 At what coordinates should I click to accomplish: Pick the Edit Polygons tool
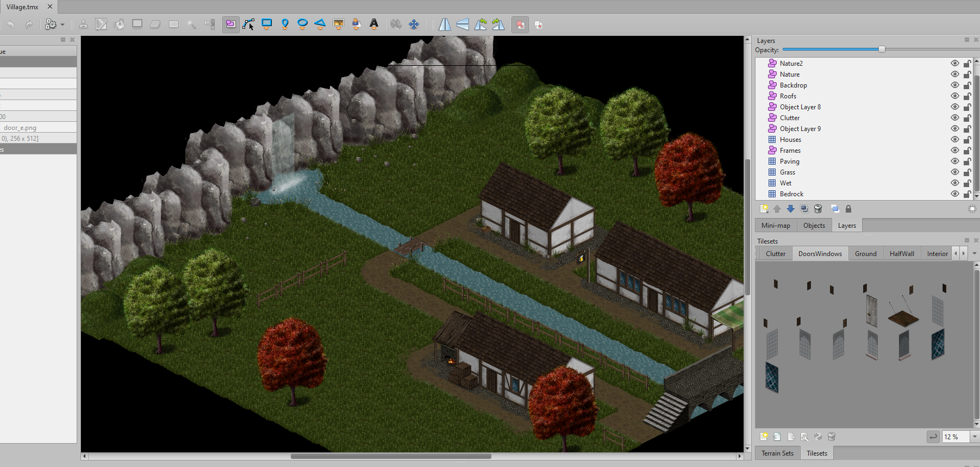pyautogui.click(x=249, y=24)
